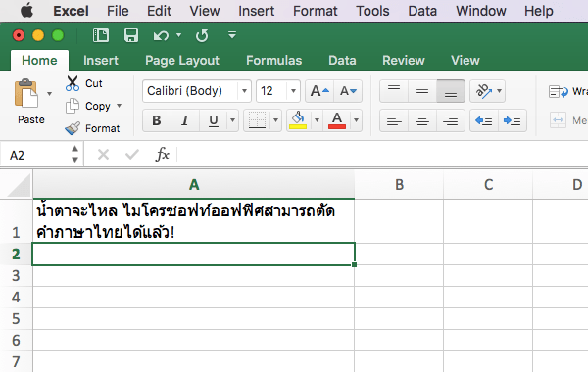Apply cell borders
The width and height of the screenshot is (588, 372).
click(257, 120)
